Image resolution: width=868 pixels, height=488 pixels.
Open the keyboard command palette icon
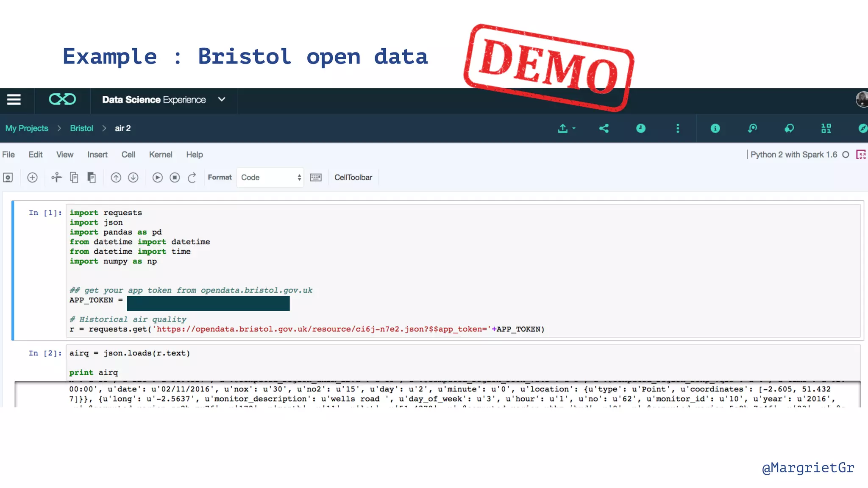316,177
